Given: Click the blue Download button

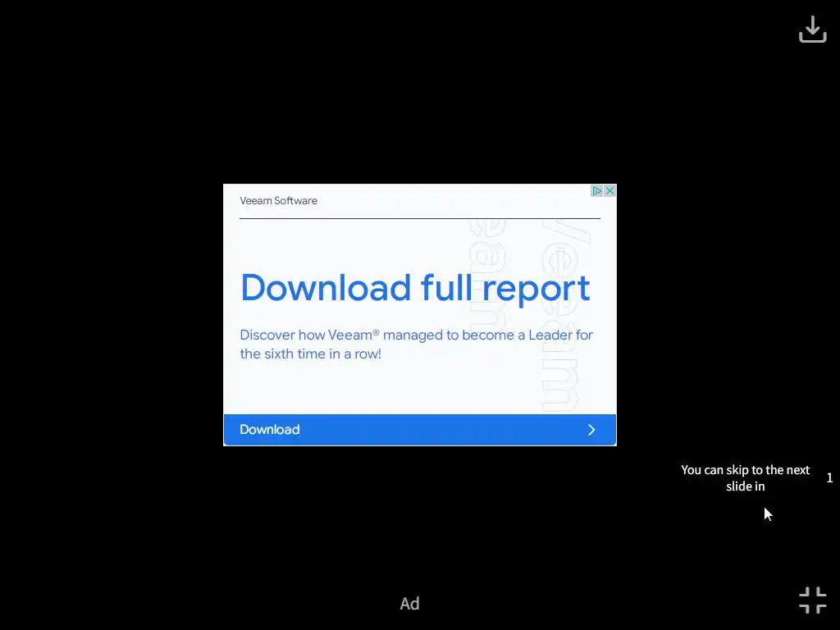Looking at the screenshot, I should pos(419,430).
